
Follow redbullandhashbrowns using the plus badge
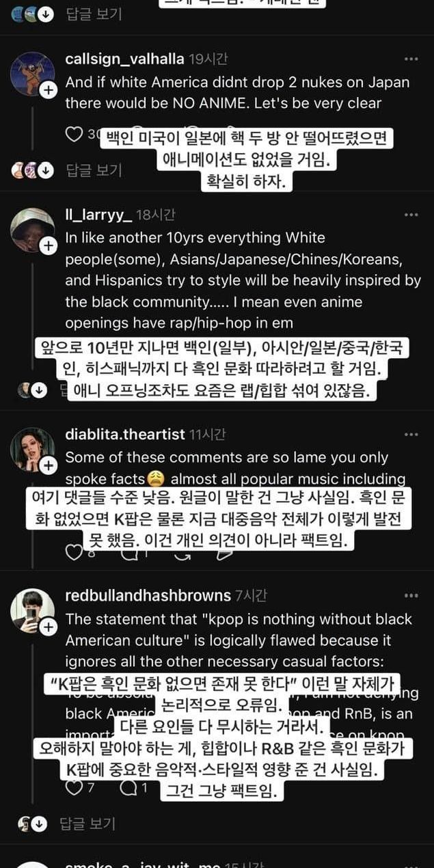coord(49,626)
